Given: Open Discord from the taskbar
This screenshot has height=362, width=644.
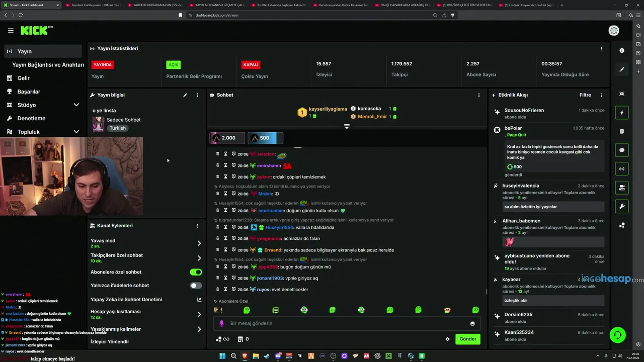Looking at the screenshot, I should click(278, 356).
